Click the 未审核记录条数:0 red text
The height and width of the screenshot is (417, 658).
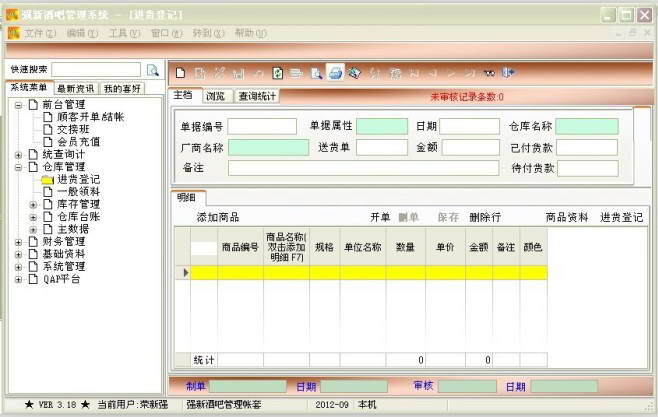coord(467,97)
